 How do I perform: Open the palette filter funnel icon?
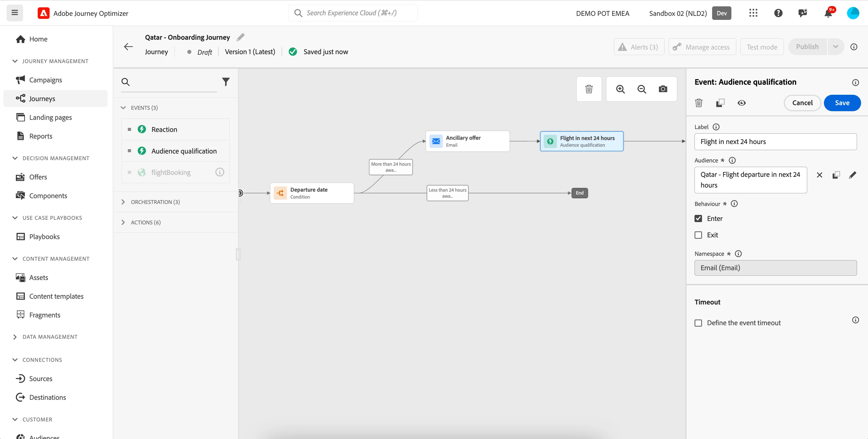[x=226, y=82]
